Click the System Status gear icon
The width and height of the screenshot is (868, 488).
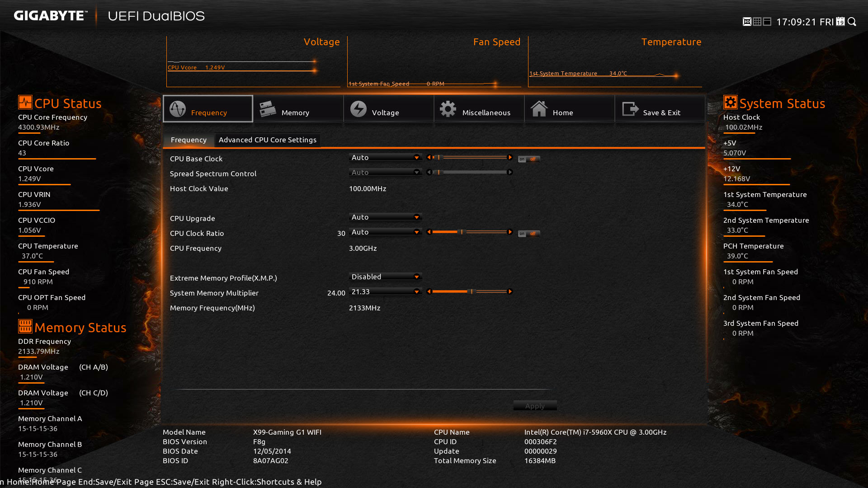point(731,102)
